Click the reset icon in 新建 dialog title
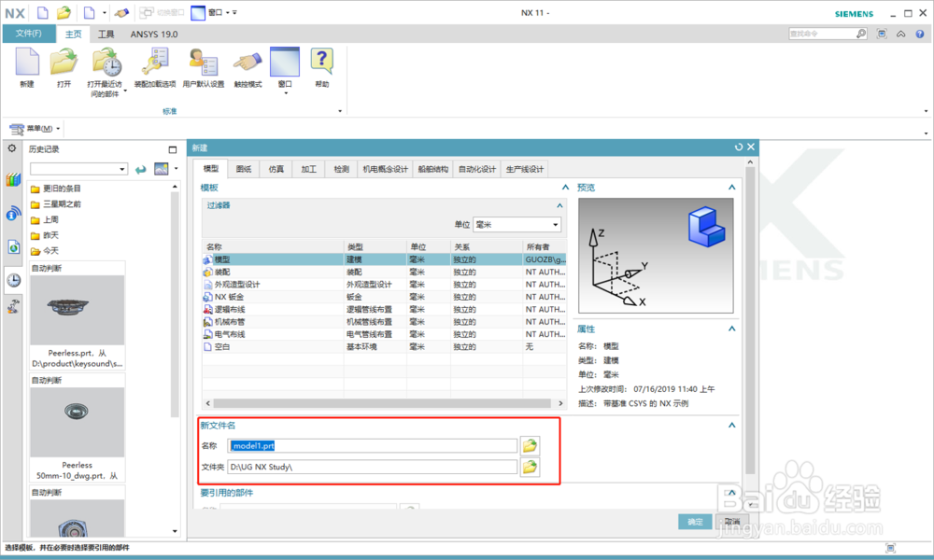This screenshot has height=560, width=934. click(739, 147)
